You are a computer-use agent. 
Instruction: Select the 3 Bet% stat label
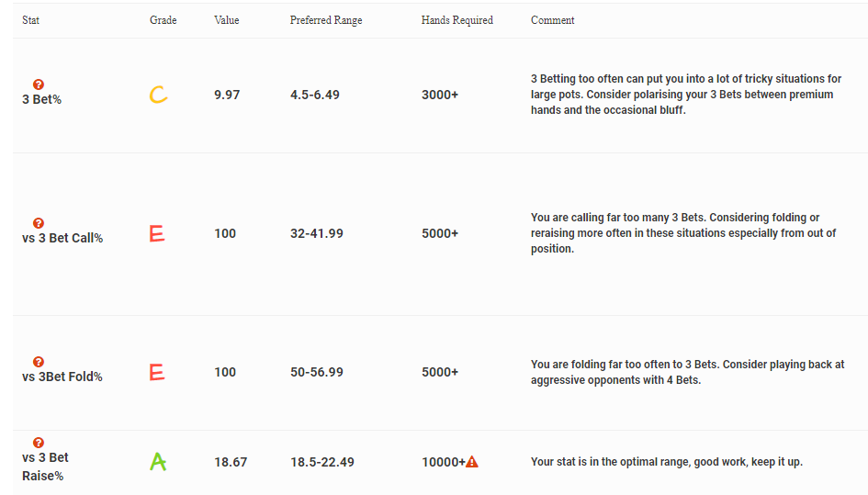point(41,100)
